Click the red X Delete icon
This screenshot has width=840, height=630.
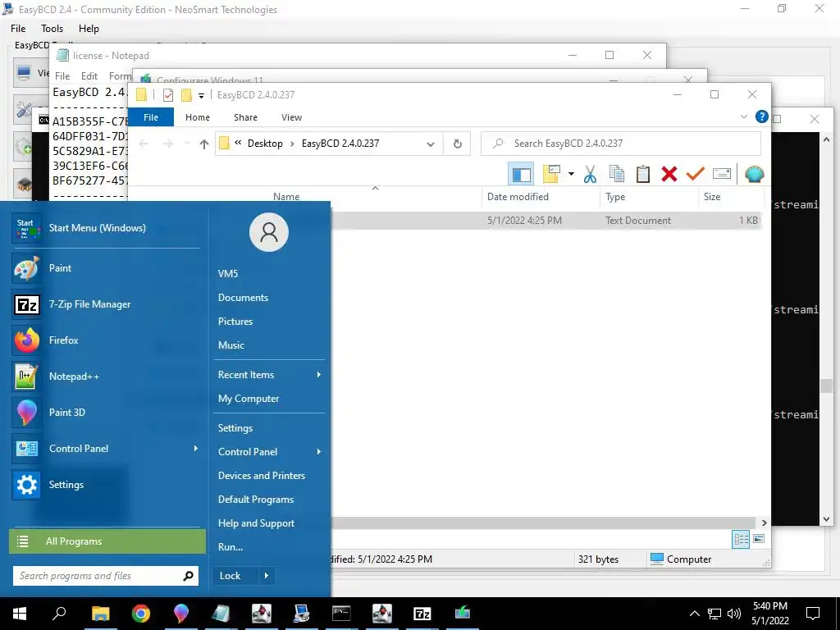669,174
